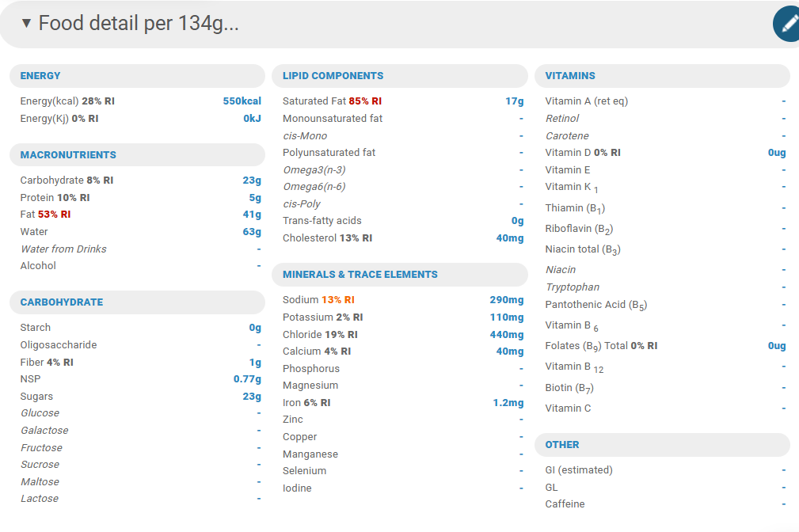Image resolution: width=799 pixels, height=532 pixels.
Task: Click the Fiber 4% RI label
Action: tap(47, 363)
